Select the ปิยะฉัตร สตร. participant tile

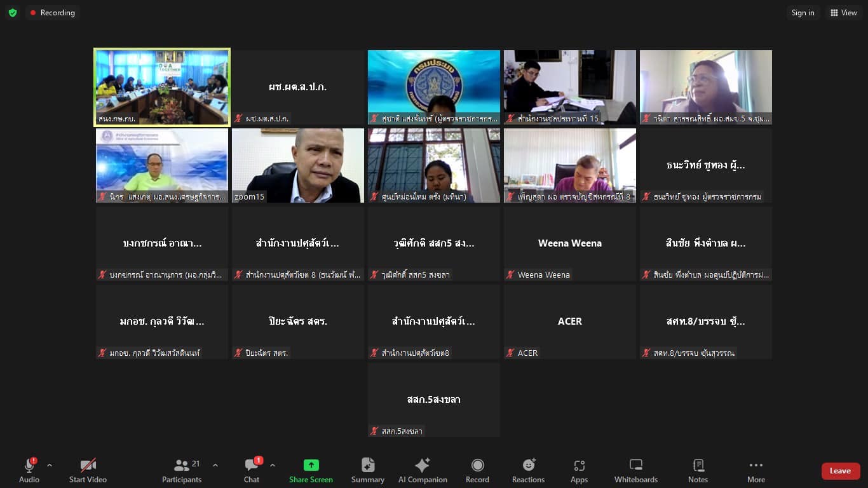click(x=298, y=322)
